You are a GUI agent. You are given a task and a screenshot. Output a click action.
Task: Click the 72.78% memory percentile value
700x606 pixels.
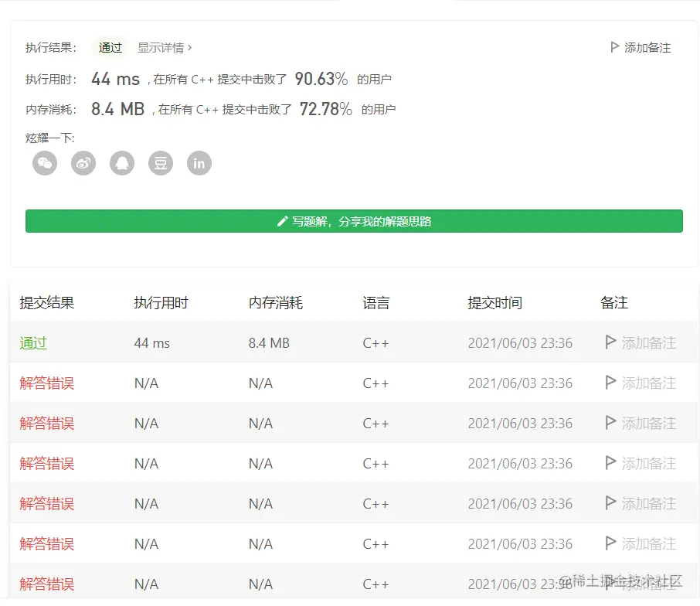click(325, 109)
